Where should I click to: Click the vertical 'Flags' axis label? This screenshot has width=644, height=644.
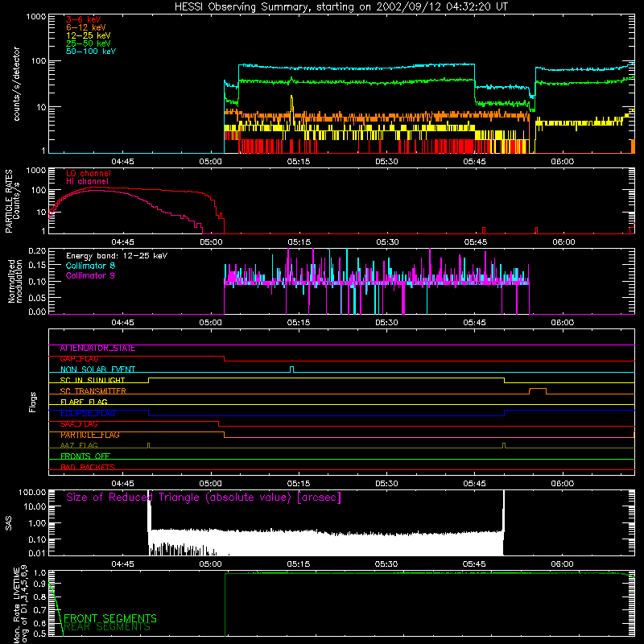33,402
